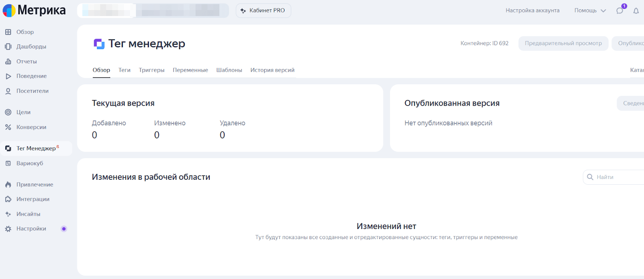The height and width of the screenshot is (279, 644).
Task: Switch to История версий tab
Action: 272,70
